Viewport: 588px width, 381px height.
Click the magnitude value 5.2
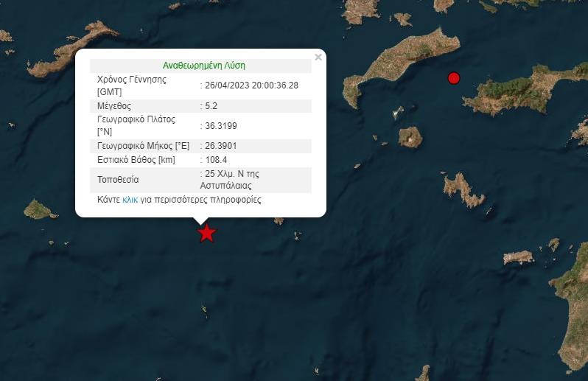211,106
